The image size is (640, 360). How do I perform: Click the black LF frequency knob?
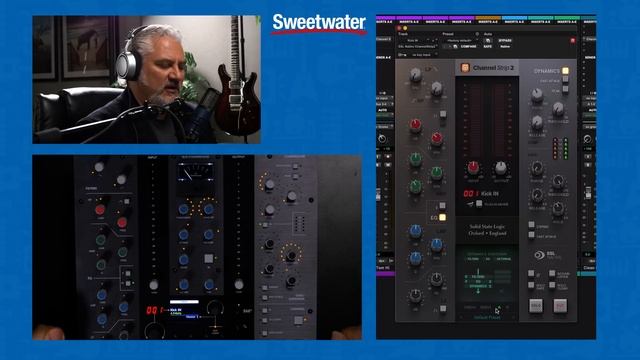click(437, 279)
